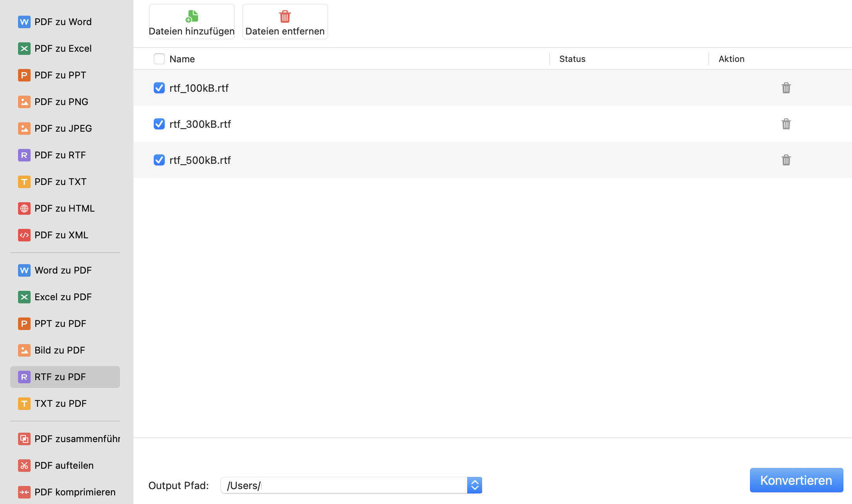This screenshot has width=852, height=504.
Task: Open the Output Pfad selector stepper
Action: pyautogui.click(x=474, y=485)
